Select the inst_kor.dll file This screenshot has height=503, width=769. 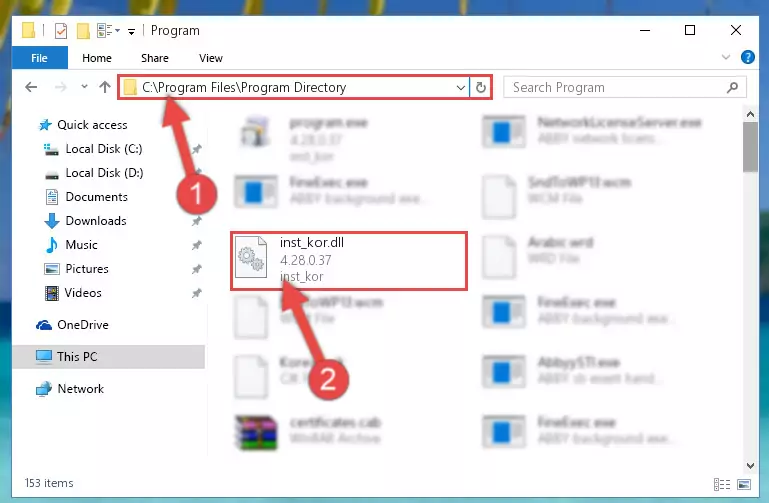tap(349, 261)
